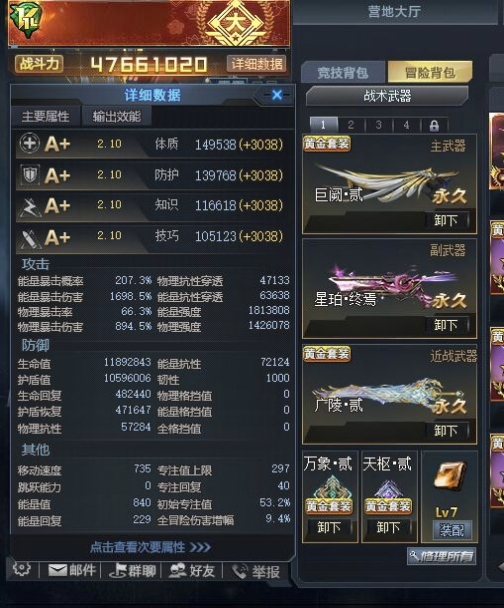Expand 点击查看次要属性 secondary attributes
This screenshot has height=608, width=504.
[x=150, y=547]
